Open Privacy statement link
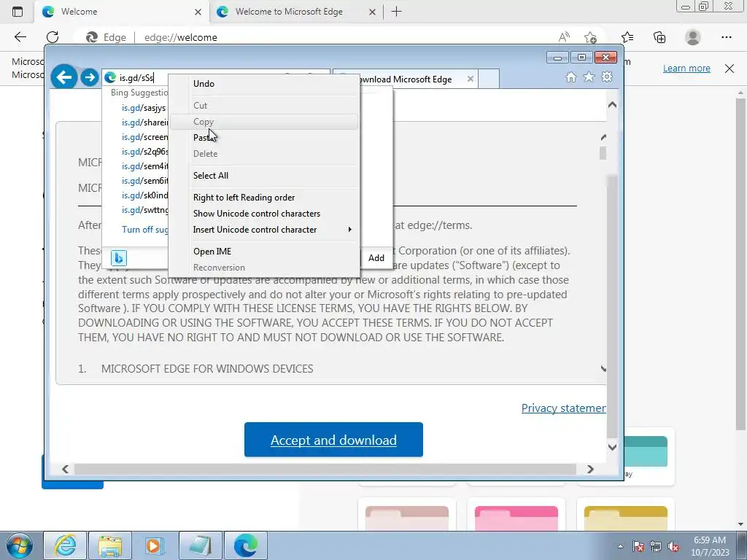 [x=564, y=408]
